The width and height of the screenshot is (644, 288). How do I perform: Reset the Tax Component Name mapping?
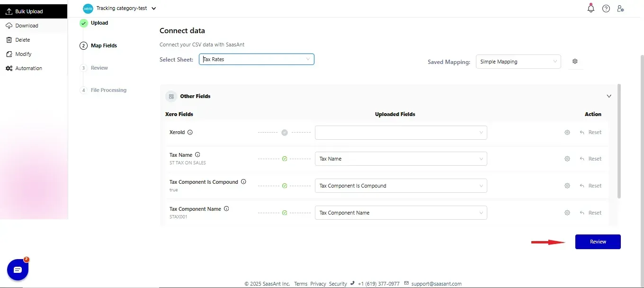(590, 213)
